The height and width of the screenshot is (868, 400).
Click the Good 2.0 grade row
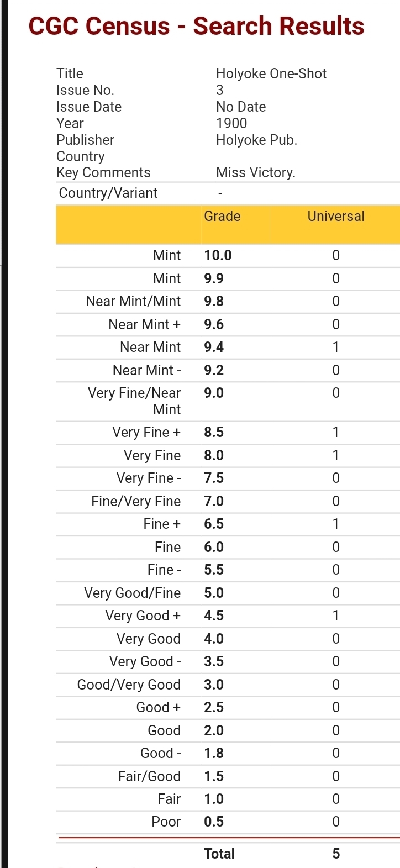(228, 731)
